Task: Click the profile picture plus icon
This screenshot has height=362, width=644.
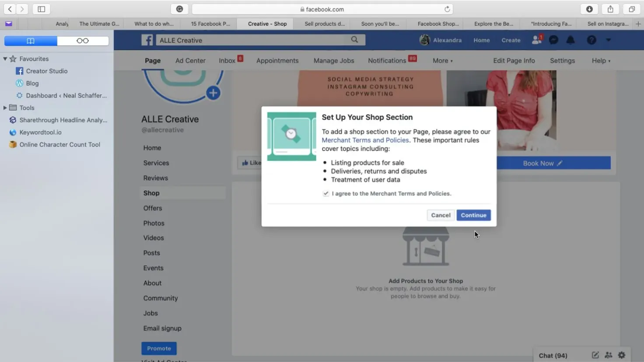Action: (213, 93)
